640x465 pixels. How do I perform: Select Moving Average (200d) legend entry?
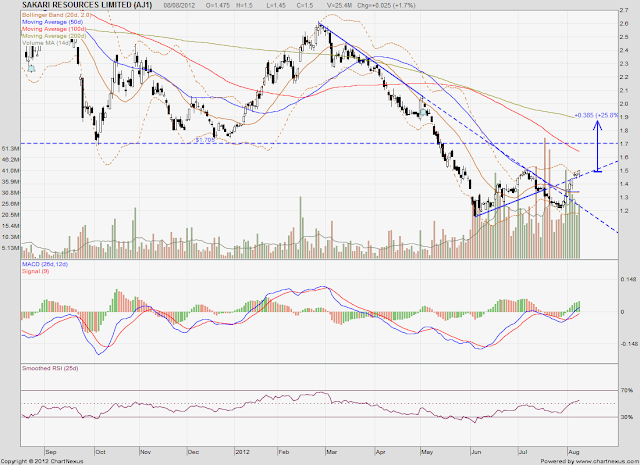point(54,36)
